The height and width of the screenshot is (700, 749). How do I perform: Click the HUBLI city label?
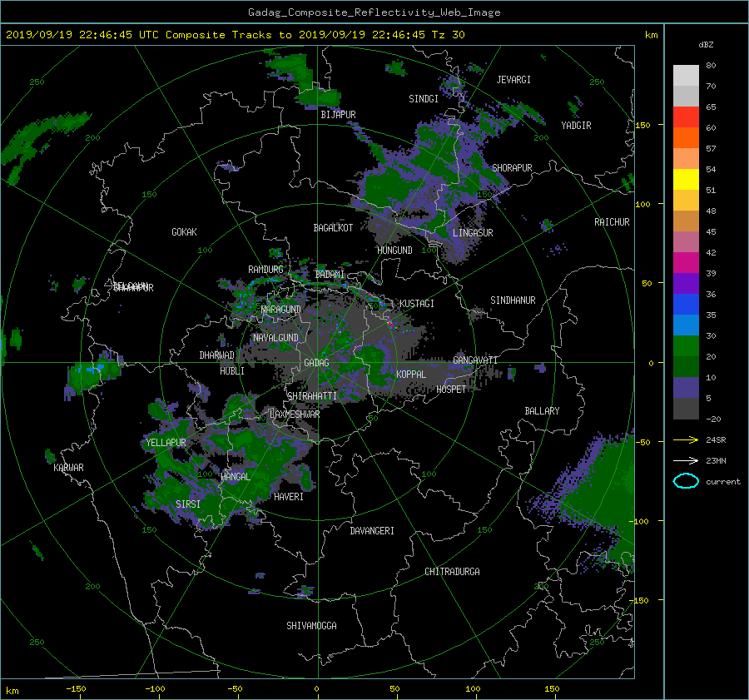click(x=232, y=370)
